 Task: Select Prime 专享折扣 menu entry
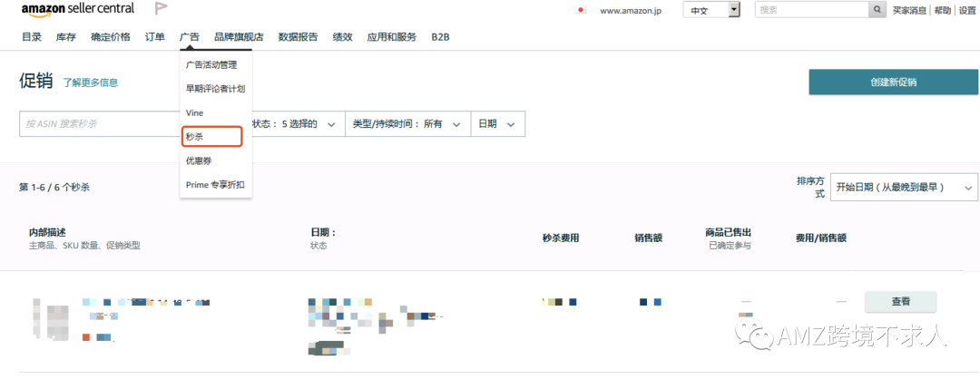pos(215,185)
